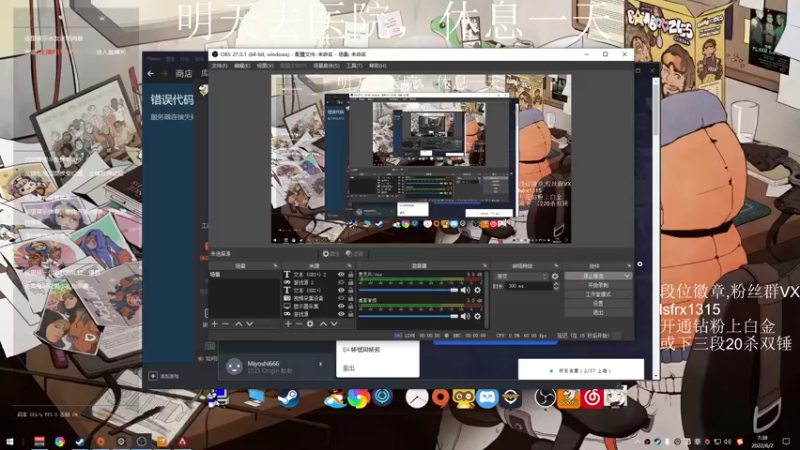
Task: Add a new scene with the plus icon
Action: click(214, 324)
